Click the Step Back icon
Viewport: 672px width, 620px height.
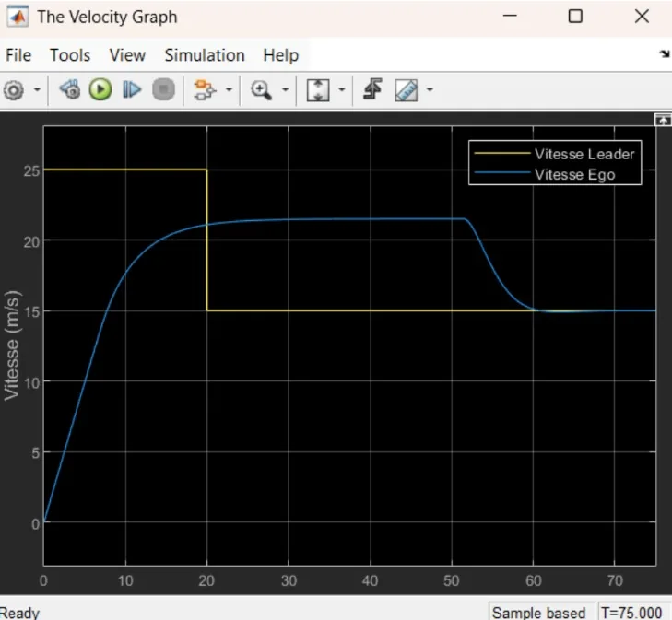(x=70, y=90)
